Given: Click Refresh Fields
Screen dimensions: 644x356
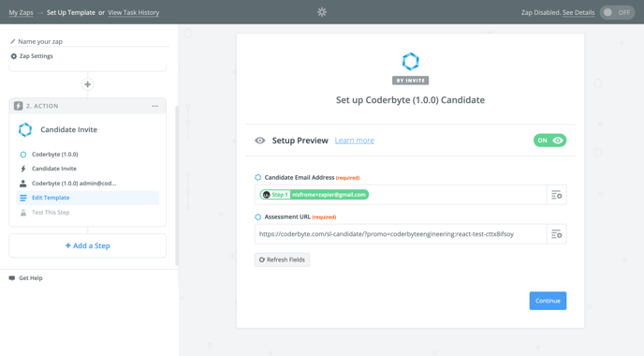Looking at the screenshot, I should [282, 260].
